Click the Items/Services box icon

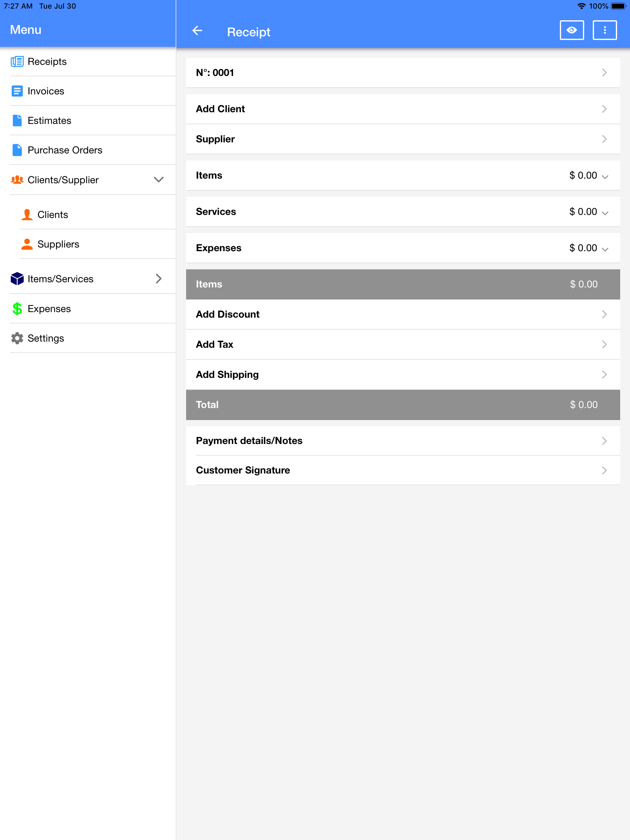click(x=17, y=279)
